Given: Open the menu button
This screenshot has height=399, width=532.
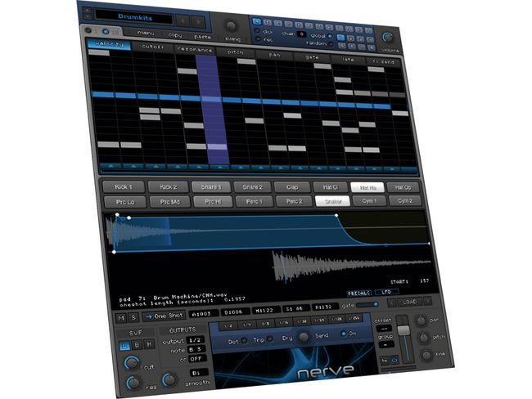Looking at the screenshot, I should point(146,33).
